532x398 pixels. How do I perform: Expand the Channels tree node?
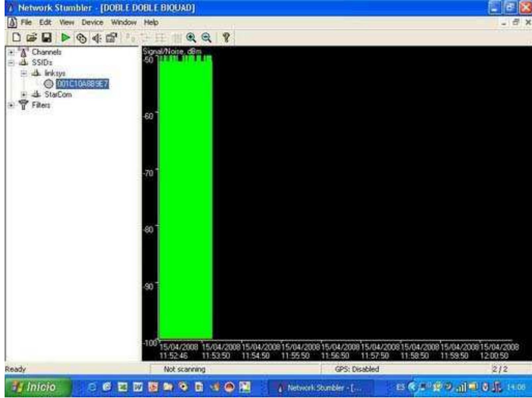click(11, 52)
